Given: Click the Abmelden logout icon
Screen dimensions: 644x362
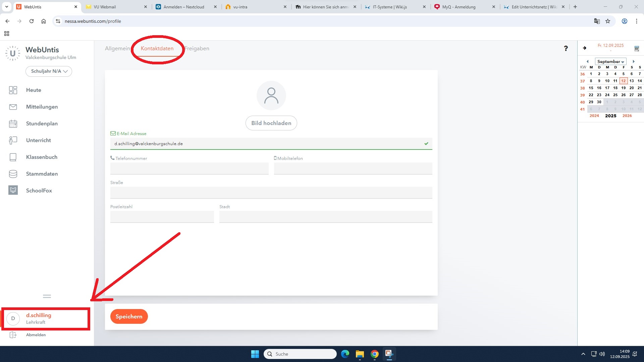Looking at the screenshot, I should pos(13,335).
